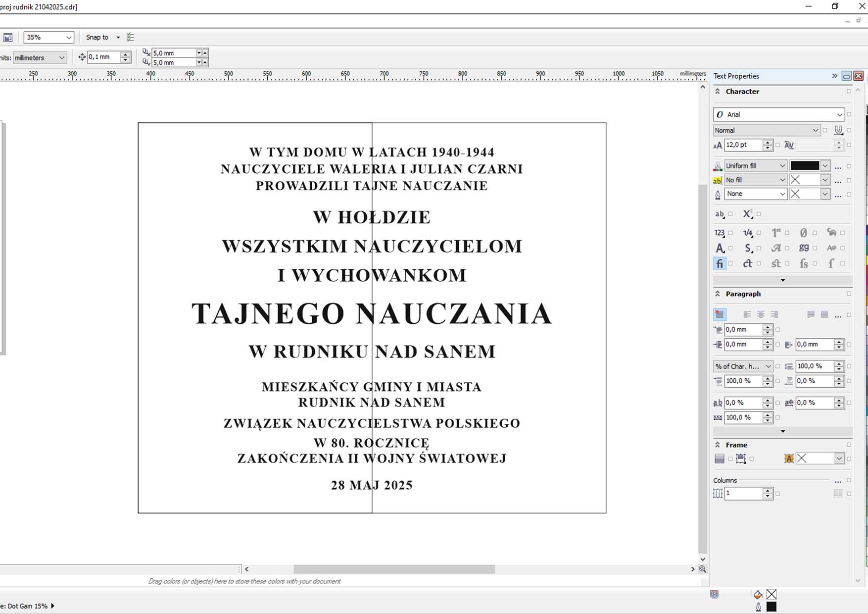Toggle standard ligatures (fi) icon
This screenshot has width=868, height=614.
pos(719,263)
